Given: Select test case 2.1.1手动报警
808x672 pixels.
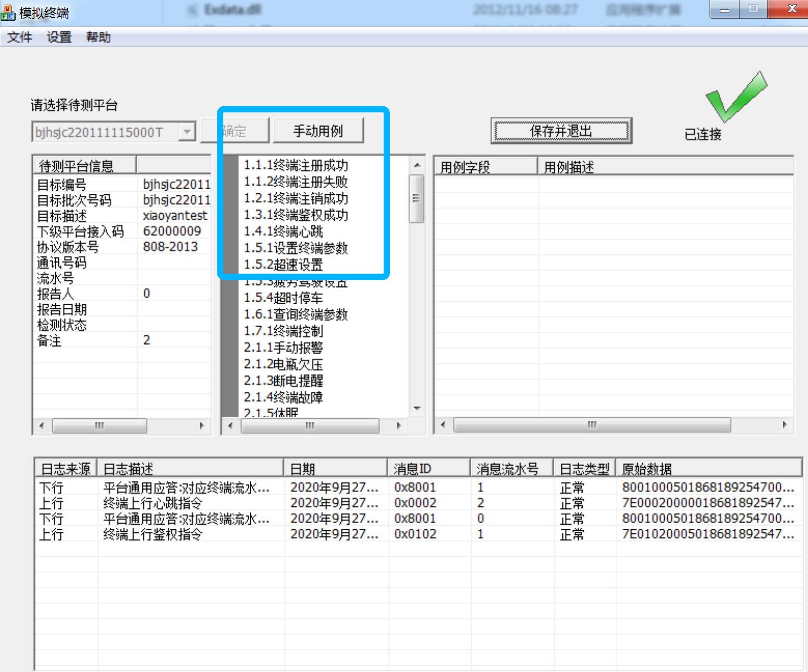Looking at the screenshot, I should click(x=284, y=347).
